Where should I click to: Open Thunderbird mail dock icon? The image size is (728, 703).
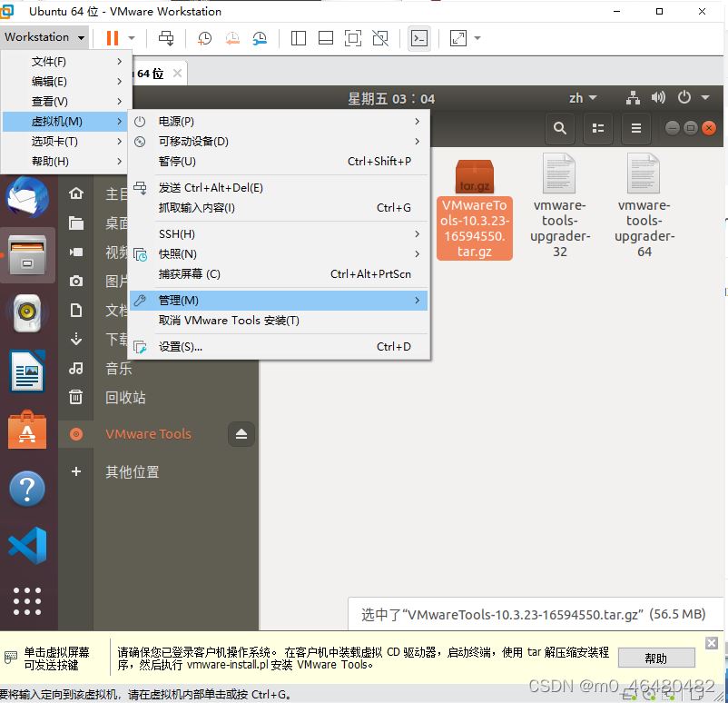pos(27,197)
